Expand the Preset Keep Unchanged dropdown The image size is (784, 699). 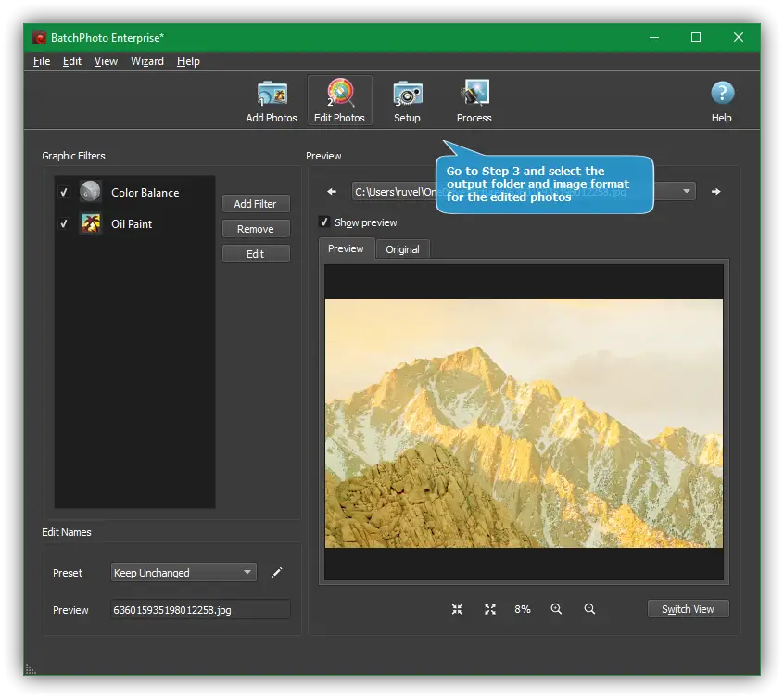point(183,573)
